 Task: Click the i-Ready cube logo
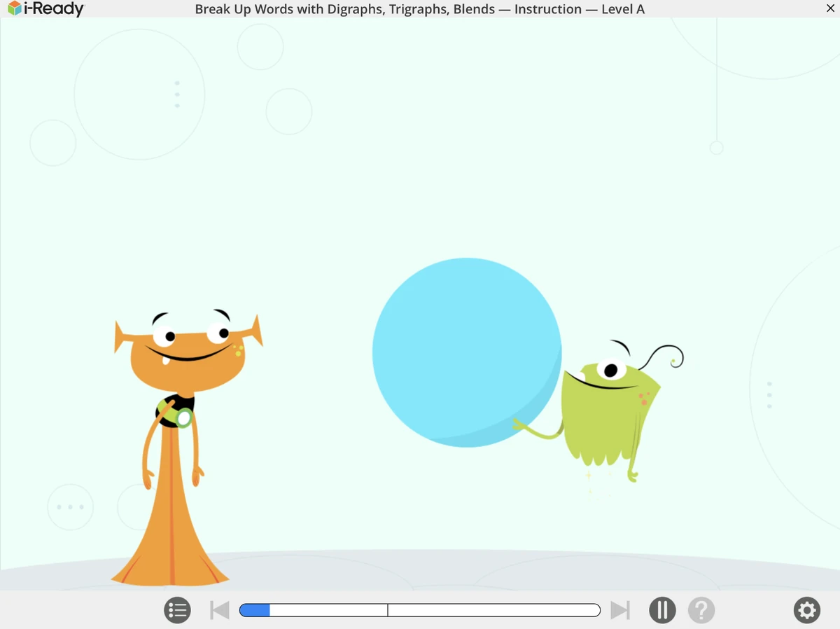(x=13, y=9)
